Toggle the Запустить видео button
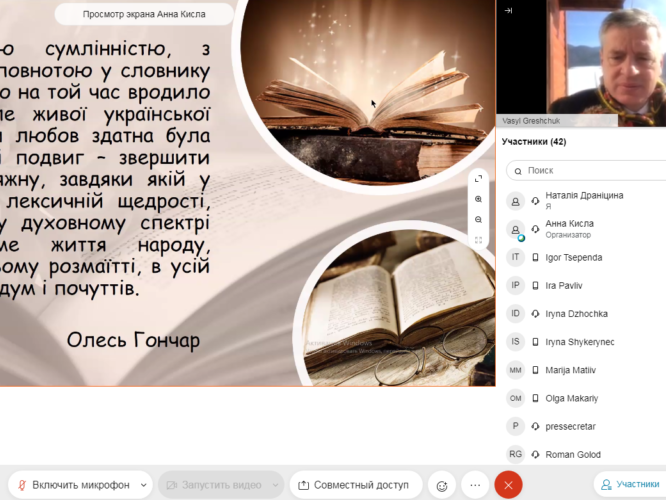Screen dimensions: 666x500 pyautogui.click(x=209, y=485)
